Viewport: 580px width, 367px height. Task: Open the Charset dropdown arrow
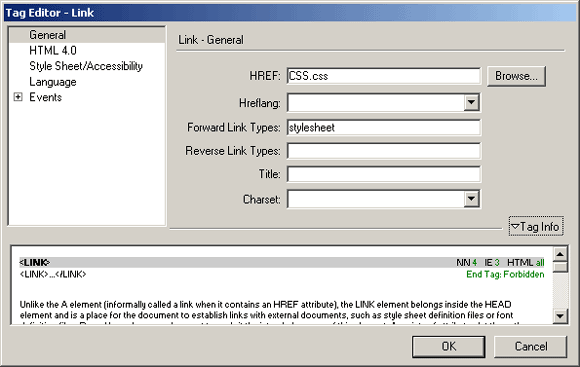tap(471, 199)
